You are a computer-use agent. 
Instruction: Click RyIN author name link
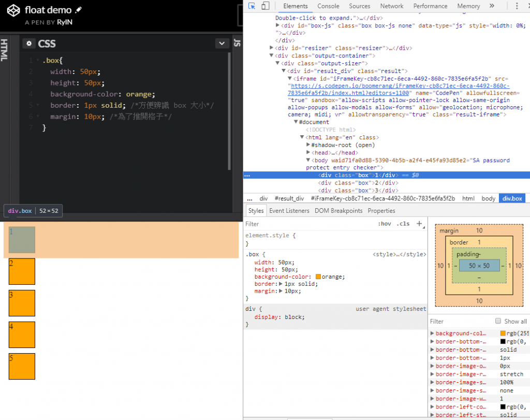(x=65, y=22)
